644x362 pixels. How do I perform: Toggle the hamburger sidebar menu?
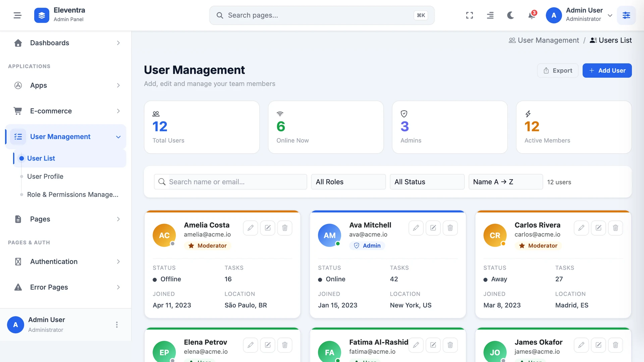tap(17, 15)
